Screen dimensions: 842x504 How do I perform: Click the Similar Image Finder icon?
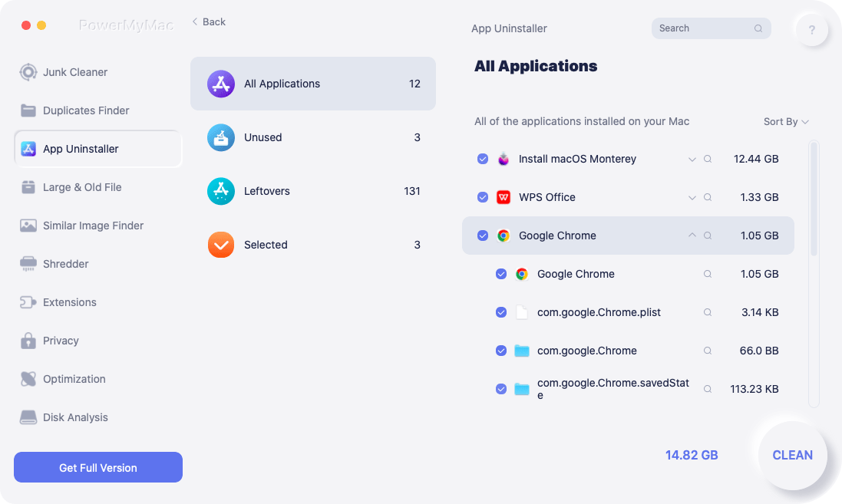(x=28, y=226)
